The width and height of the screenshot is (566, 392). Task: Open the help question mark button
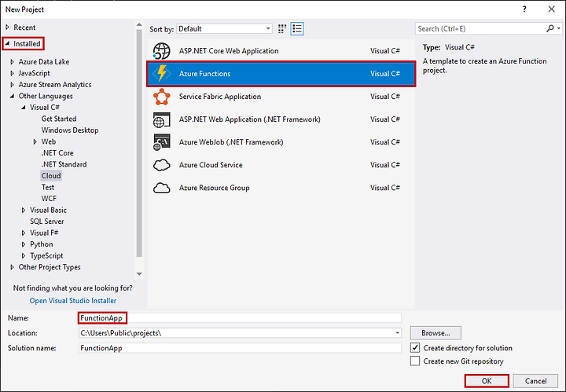pos(524,9)
